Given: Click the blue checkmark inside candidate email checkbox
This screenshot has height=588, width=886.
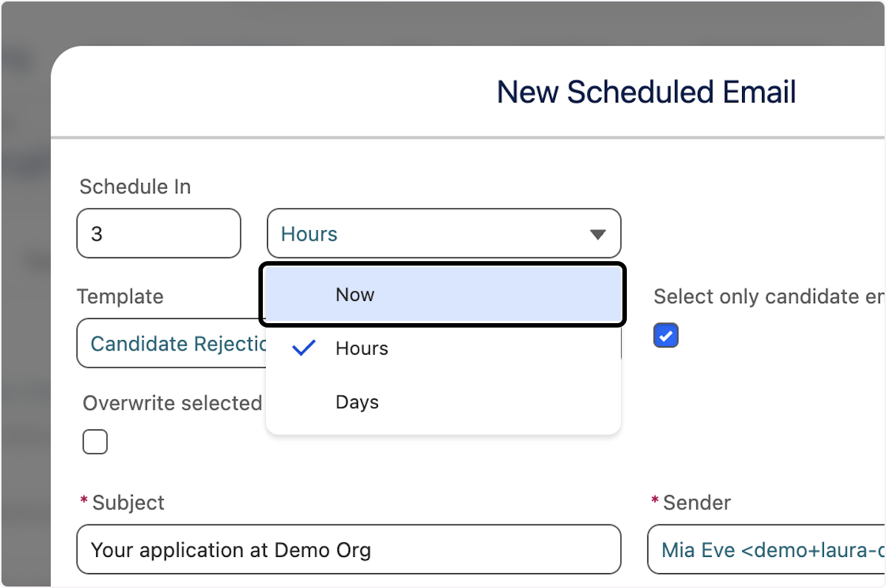Looking at the screenshot, I should (x=665, y=335).
